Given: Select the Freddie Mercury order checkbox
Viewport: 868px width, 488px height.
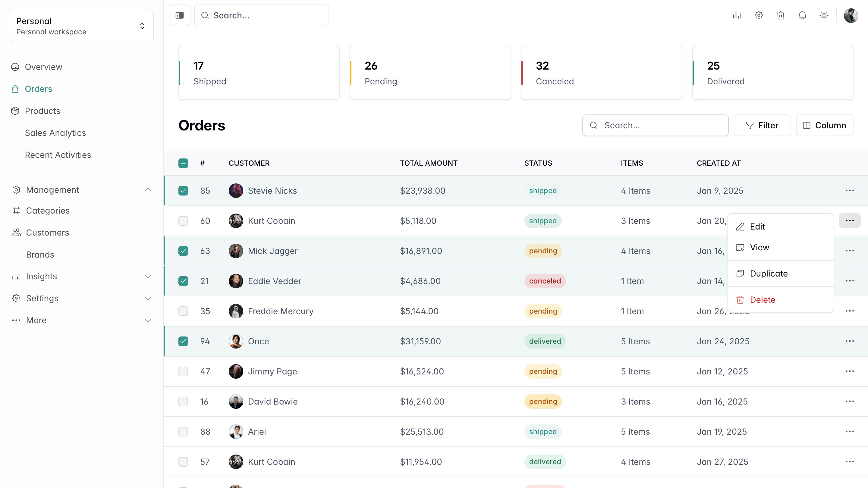Looking at the screenshot, I should 183,311.
